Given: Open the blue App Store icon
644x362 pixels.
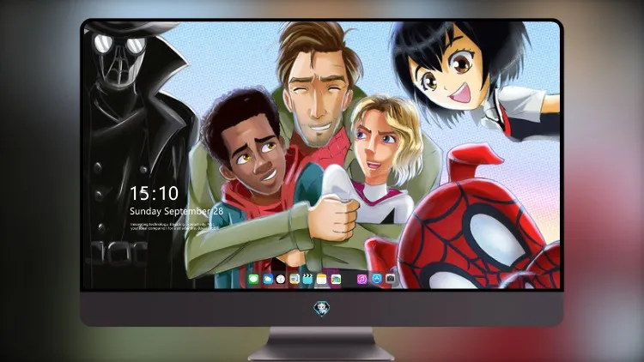Looking at the screenshot, I should click(x=377, y=279).
